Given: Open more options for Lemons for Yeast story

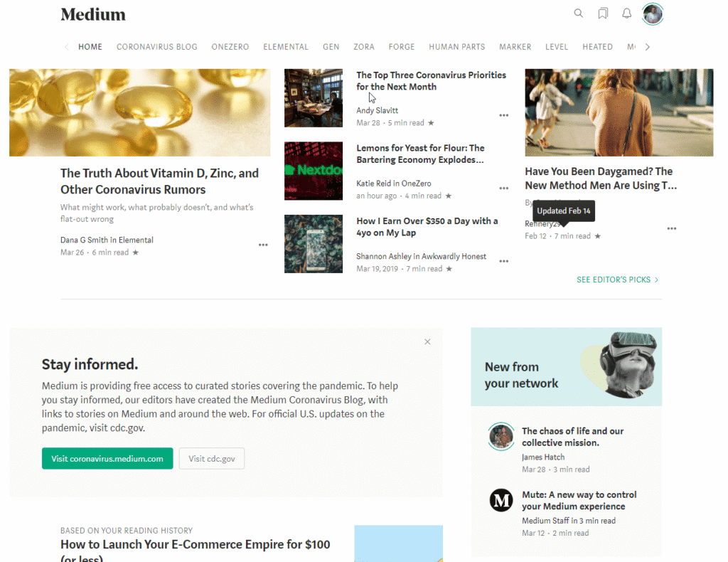Looking at the screenshot, I should [x=503, y=189].
